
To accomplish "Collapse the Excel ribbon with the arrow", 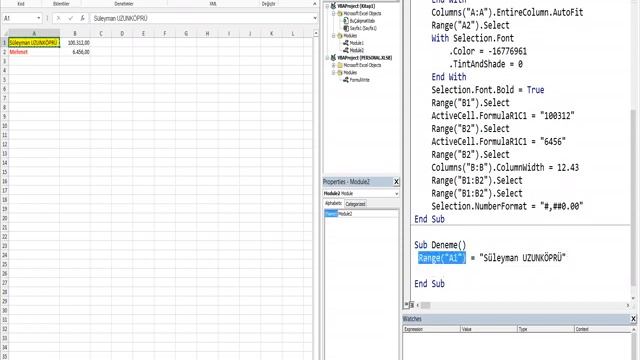I will point(314,4).
